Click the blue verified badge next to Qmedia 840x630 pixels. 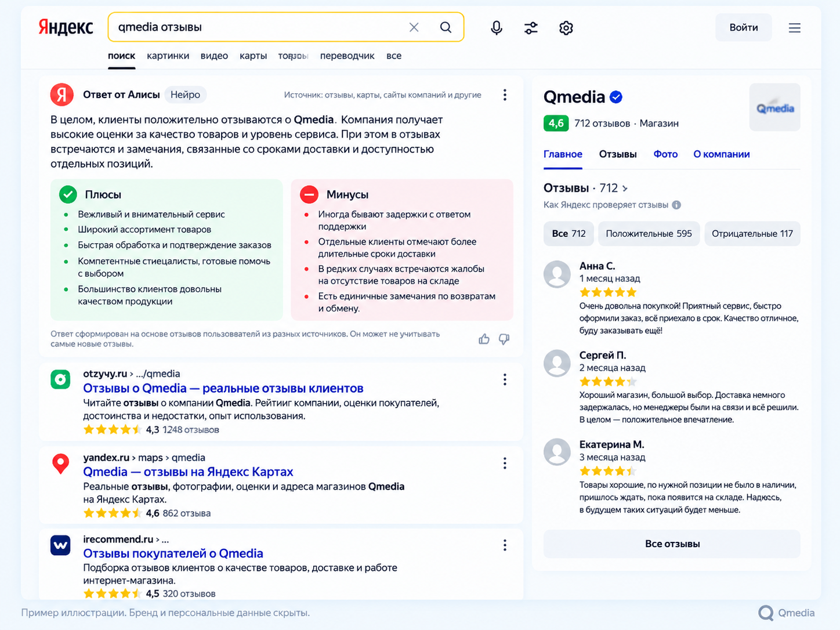(x=616, y=97)
